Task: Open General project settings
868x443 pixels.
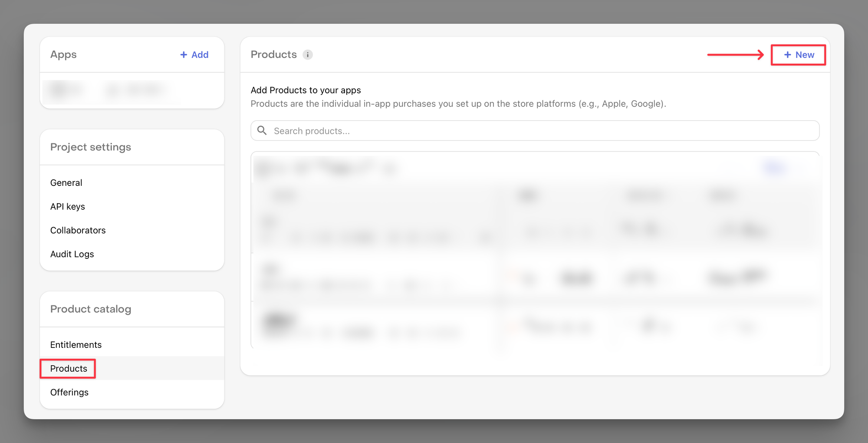Action: 66,183
